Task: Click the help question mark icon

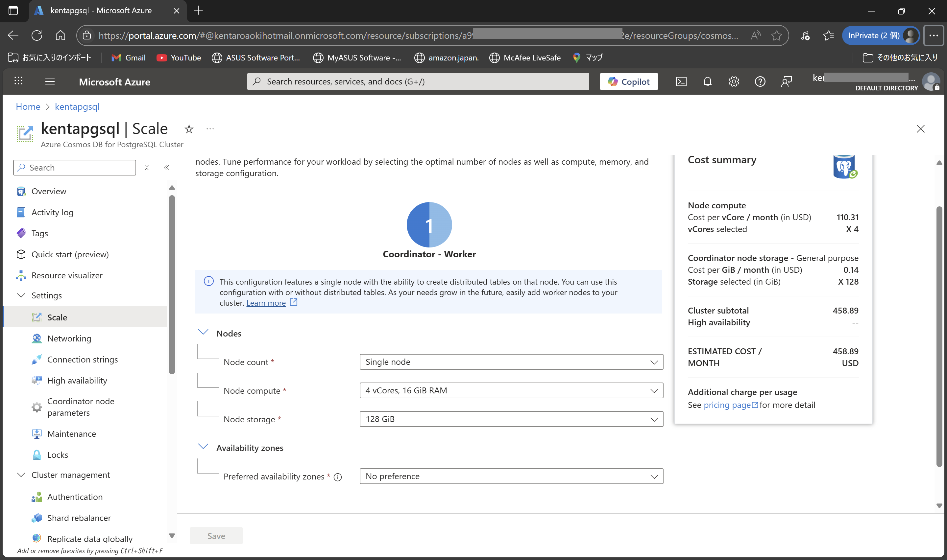Action: pos(760,82)
